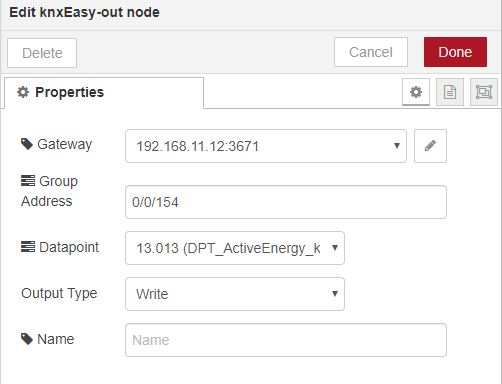Click the Done button
502x384 pixels.
(455, 52)
